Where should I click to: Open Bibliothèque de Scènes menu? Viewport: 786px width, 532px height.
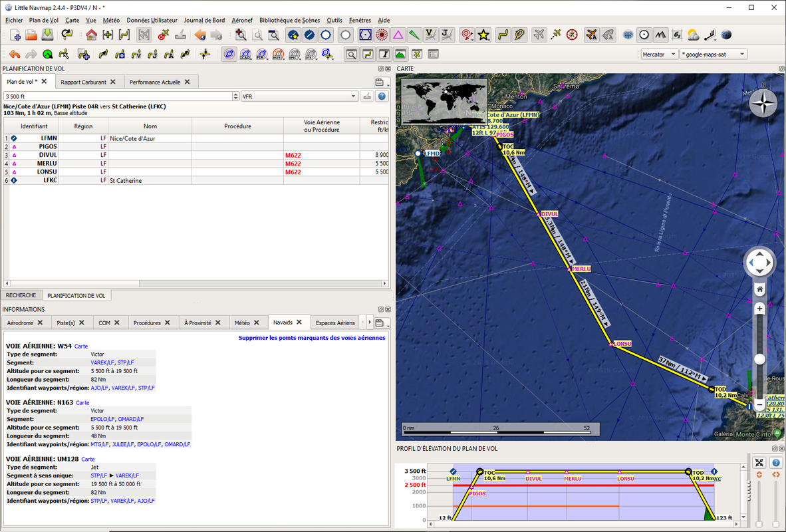point(289,21)
